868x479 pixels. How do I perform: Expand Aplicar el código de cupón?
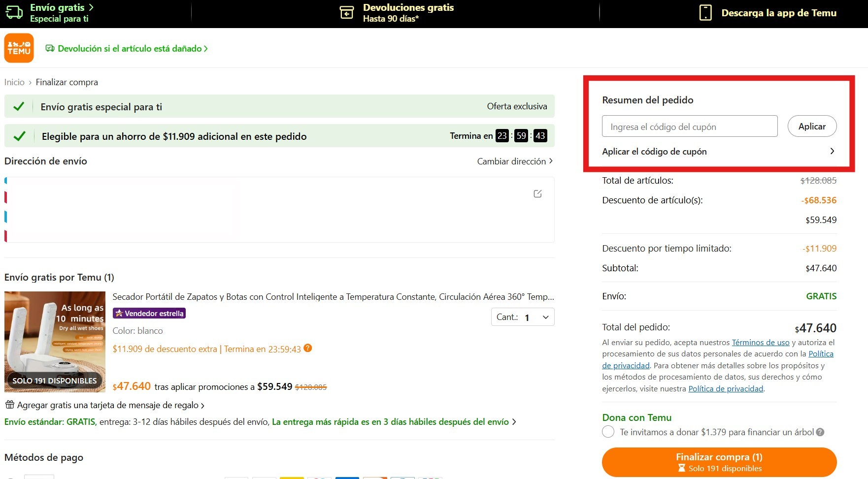[x=718, y=152]
